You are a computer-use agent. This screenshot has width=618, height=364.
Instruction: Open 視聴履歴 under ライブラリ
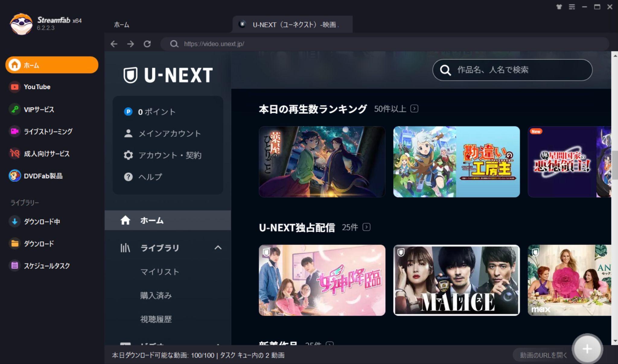tap(156, 319)
